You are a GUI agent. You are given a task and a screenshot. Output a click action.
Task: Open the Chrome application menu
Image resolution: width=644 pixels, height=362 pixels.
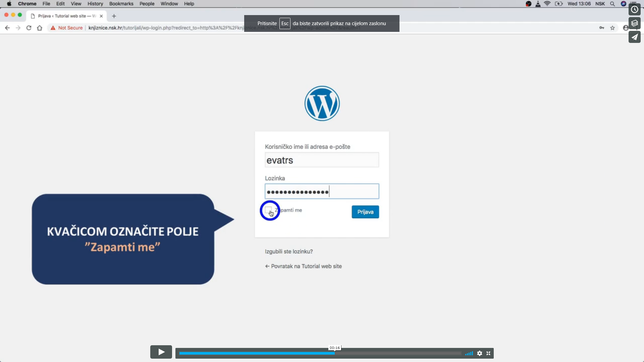27,4
